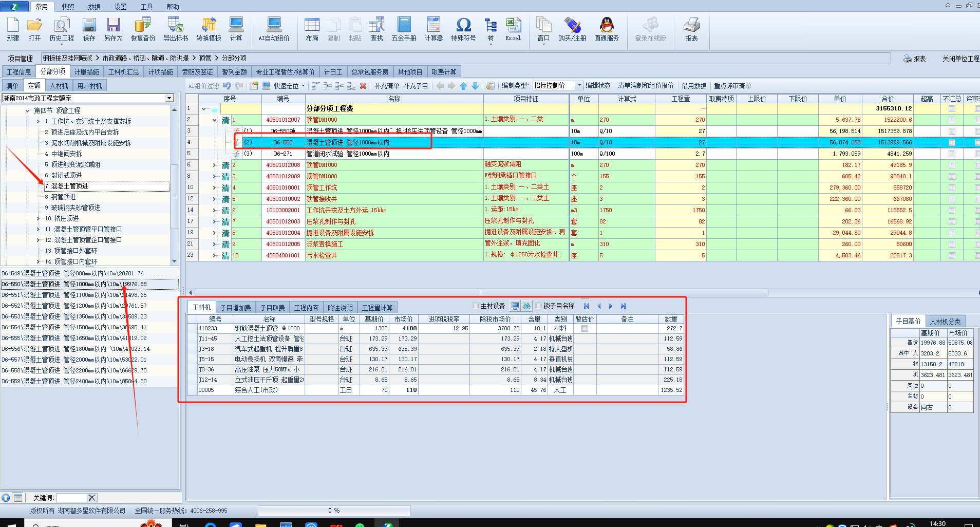
Task: Expand 顶管工作坑 list item row
Action: (x=214, y=187)
